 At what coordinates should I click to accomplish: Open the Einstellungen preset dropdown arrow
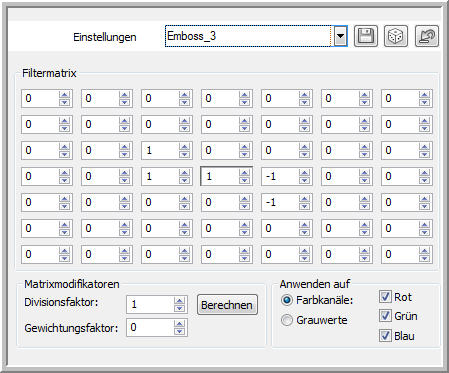click(x=340, y=36)
